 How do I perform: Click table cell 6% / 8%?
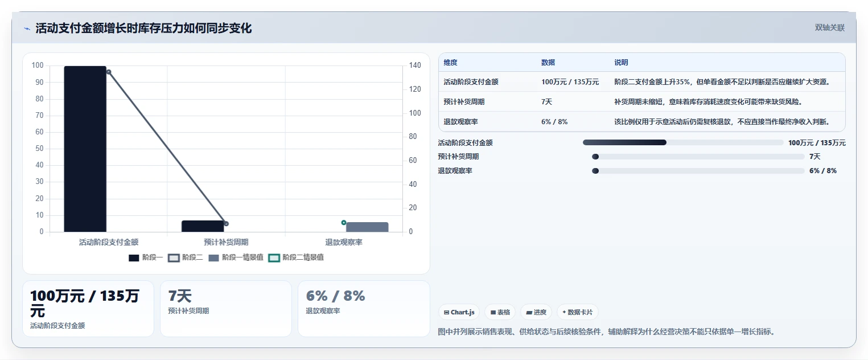(554, 122)
